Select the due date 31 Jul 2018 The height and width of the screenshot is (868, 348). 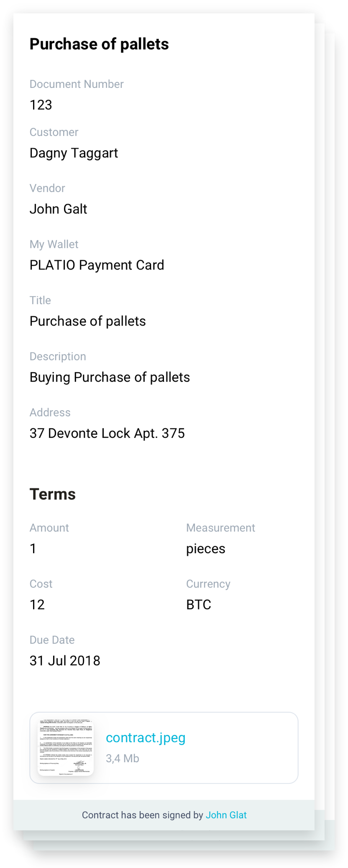[65, 661]
